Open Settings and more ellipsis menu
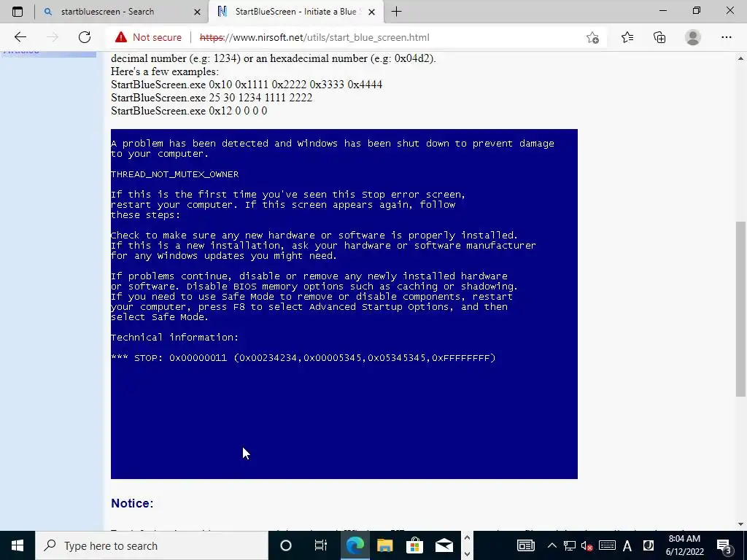Screen dimensions: 747x560 [726, 37]
